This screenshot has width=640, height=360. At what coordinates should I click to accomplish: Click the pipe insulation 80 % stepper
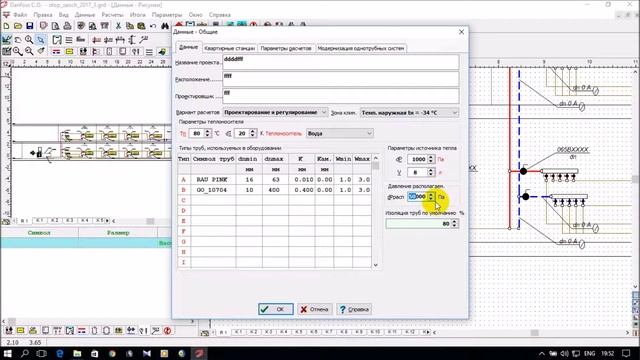[454, 223]
